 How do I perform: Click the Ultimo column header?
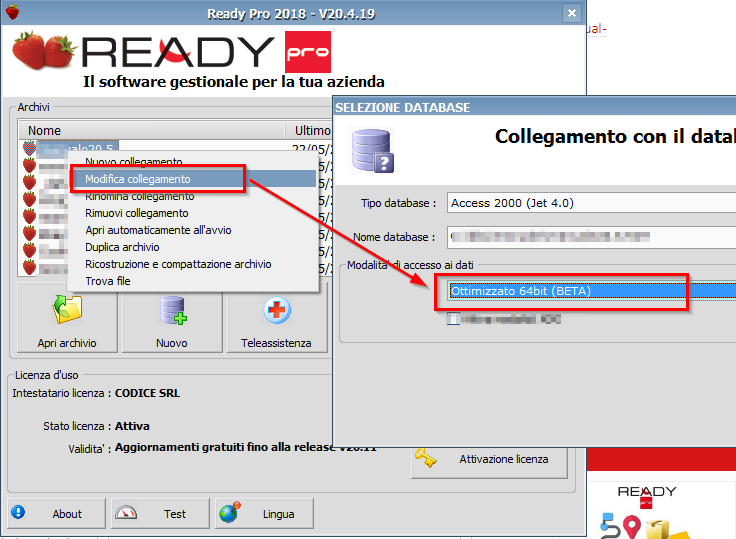coord(310,130)
